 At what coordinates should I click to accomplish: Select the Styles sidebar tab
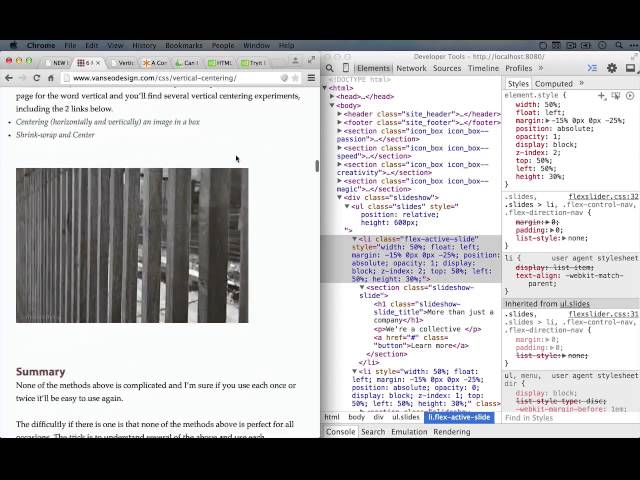pos(518,84)
